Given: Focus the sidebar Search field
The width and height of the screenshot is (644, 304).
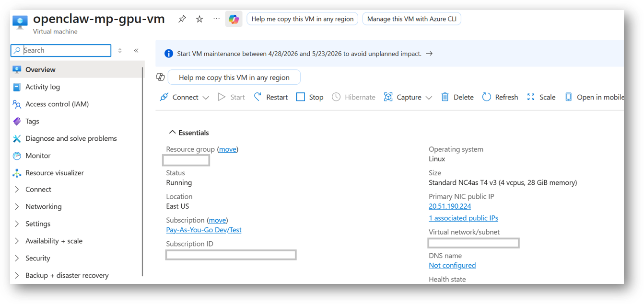Looking at the screenshot, I should (61, 50).
